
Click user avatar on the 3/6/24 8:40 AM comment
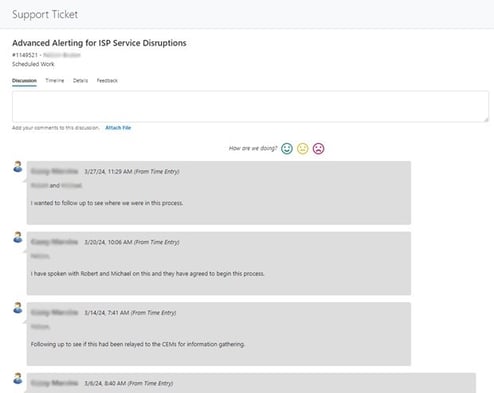[x=18, y=379]
